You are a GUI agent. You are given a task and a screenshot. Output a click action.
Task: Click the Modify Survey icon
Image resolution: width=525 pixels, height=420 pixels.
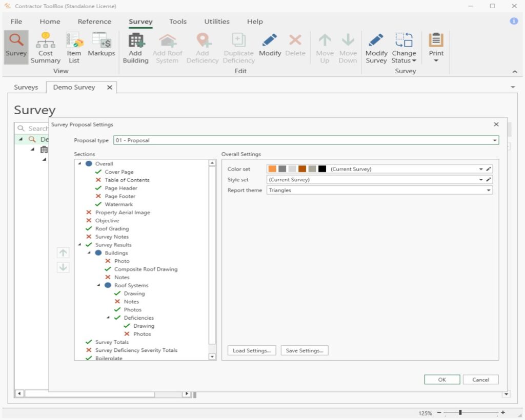click(x=376, y=41)
